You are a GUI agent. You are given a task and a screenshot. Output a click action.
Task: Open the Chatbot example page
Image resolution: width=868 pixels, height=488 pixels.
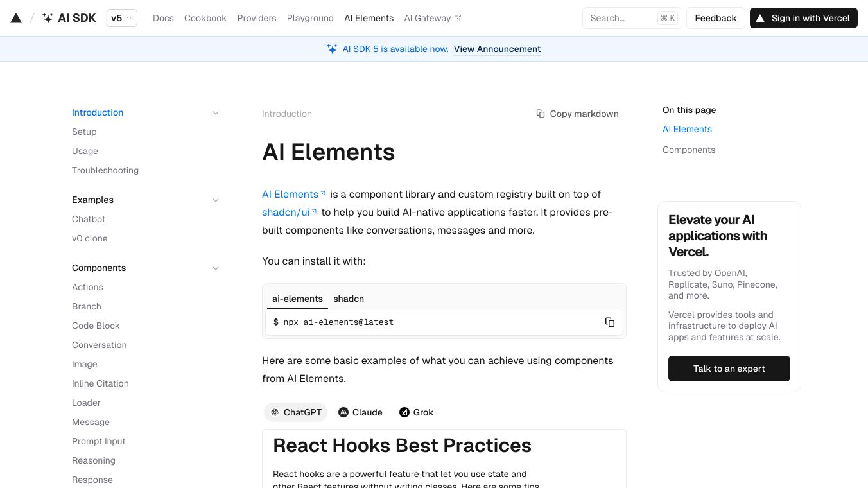coord(89,219)
